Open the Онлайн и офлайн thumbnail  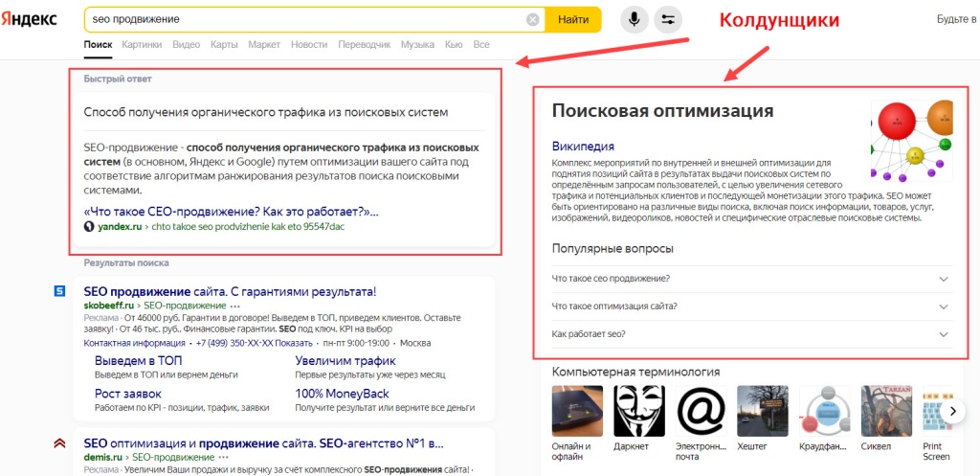click(x=577, y=410)
